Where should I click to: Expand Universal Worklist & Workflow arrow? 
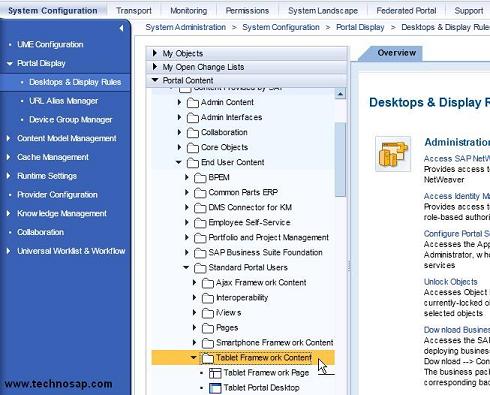[8, 251]
